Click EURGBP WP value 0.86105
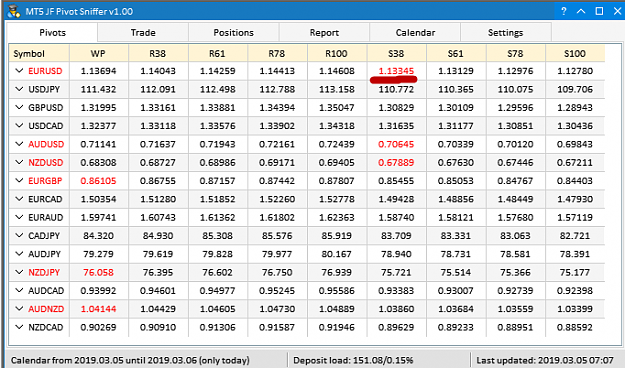 98,181
